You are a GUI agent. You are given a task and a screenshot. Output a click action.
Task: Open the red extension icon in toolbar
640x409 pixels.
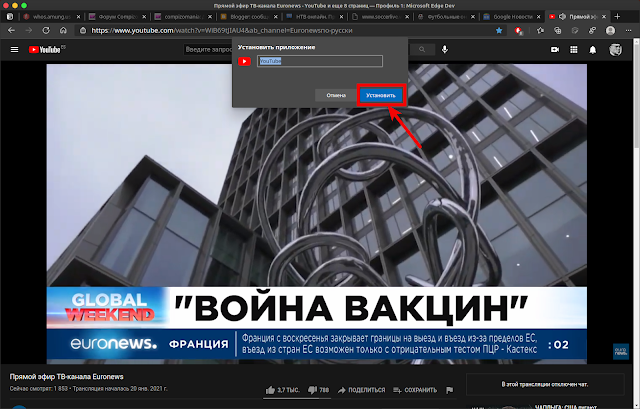point(518,31)
